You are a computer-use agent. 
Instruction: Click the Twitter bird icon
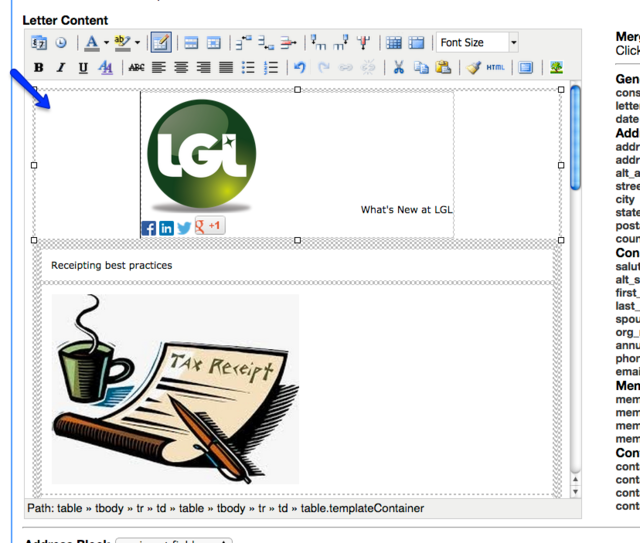(x=184, y=228)
